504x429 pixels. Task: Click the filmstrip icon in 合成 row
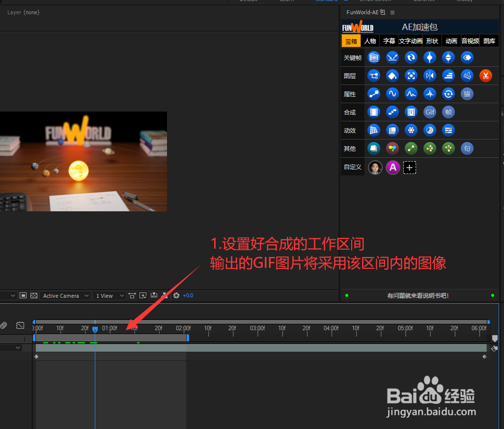point(373,112)
